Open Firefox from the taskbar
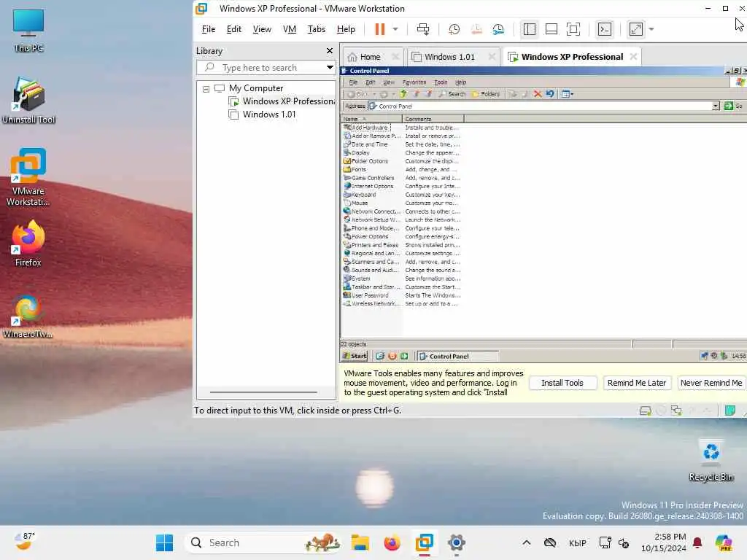 pos(392,542)
